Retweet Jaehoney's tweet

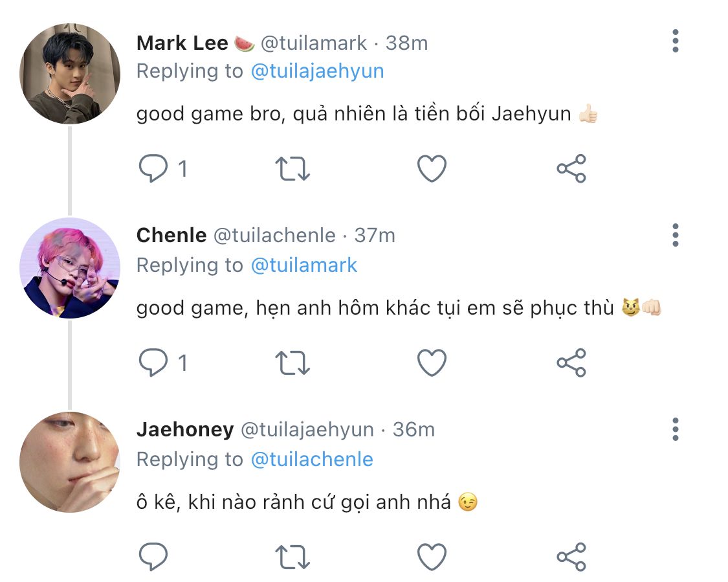[x=292, y=557]
